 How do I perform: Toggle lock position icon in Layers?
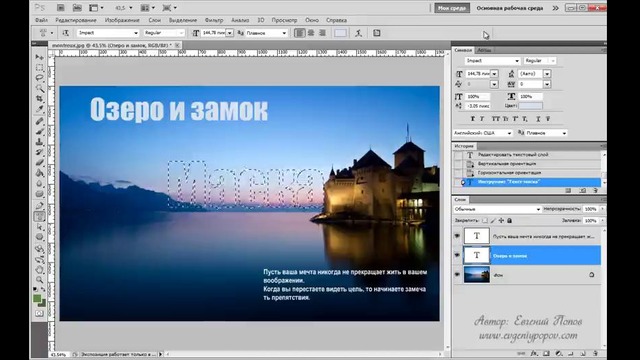[x=501, y=220]
